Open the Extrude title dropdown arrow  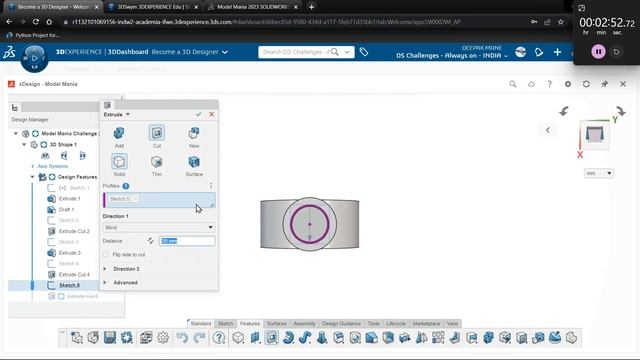[128, 114]
